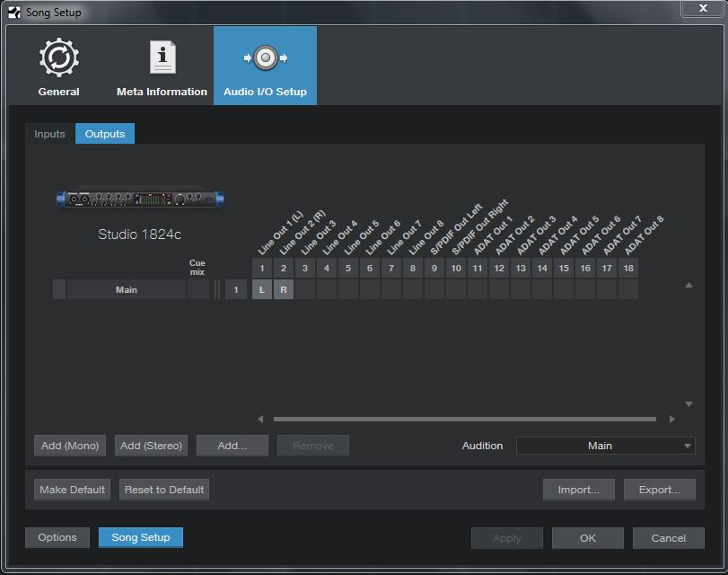Click the scroll right arrow below matrix
This screenshot has width=728, height=575.
[671, 419]
